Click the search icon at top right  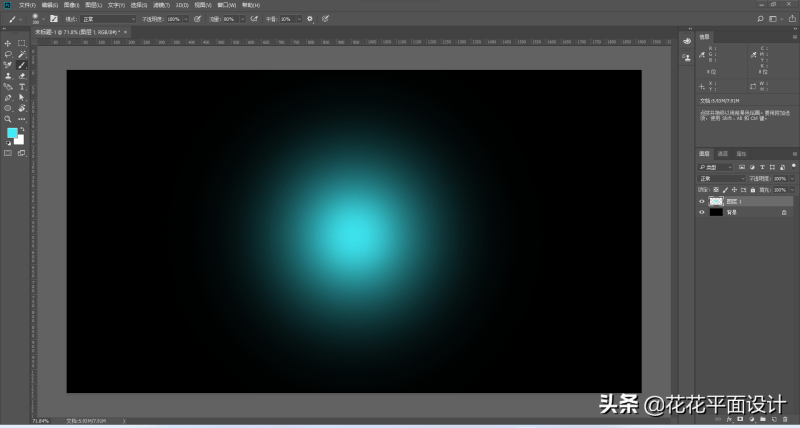coord(760,18)
